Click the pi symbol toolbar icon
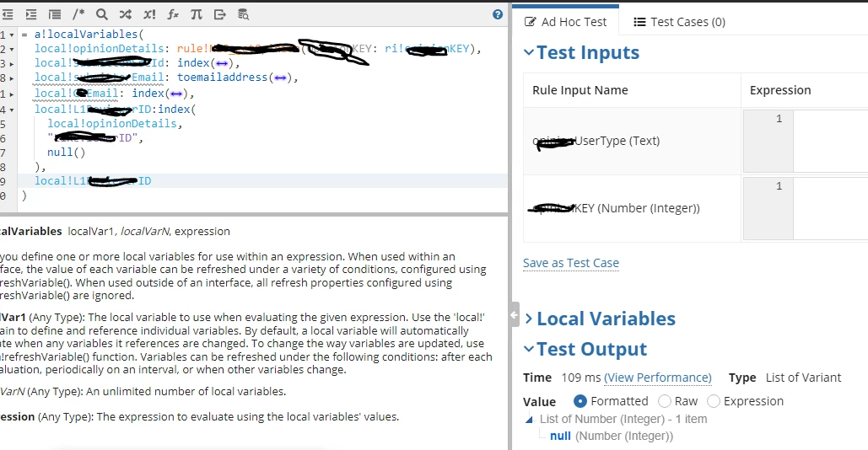This screenshot has width=868, height=450. point(197,15)
